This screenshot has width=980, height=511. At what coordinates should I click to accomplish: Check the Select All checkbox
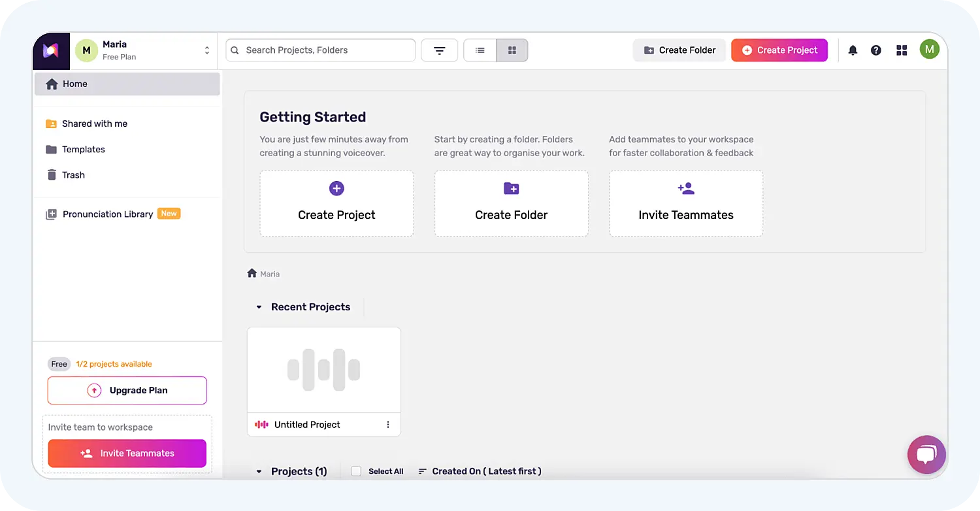tap(356, 471)
